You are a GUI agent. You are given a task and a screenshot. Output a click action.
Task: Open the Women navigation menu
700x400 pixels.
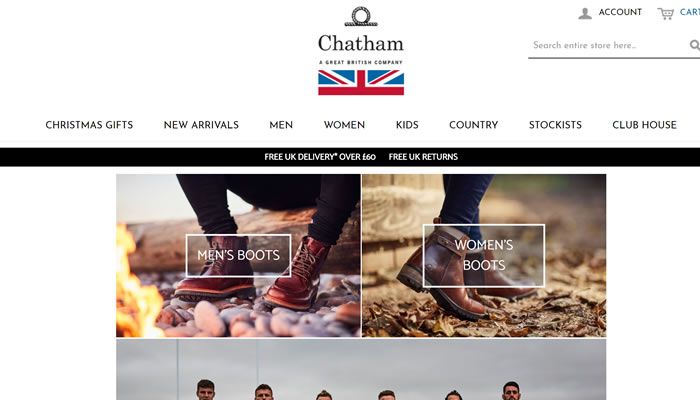coord(344,125)
